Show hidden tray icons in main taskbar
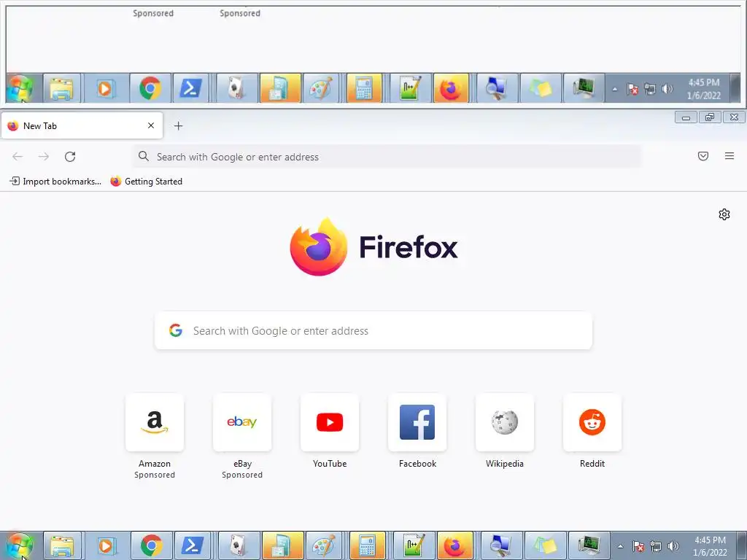 (620, 546)
